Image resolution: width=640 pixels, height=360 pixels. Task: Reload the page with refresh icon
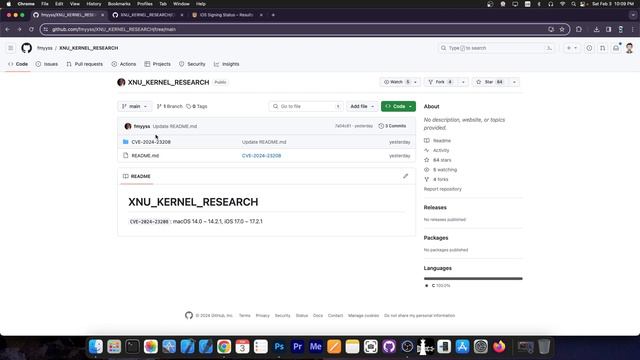[x=31, y=29]
